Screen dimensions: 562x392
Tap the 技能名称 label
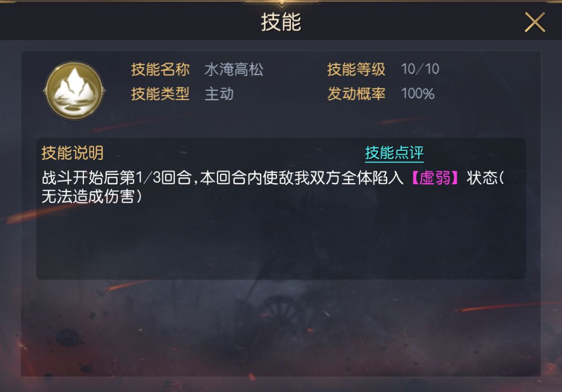160,69
